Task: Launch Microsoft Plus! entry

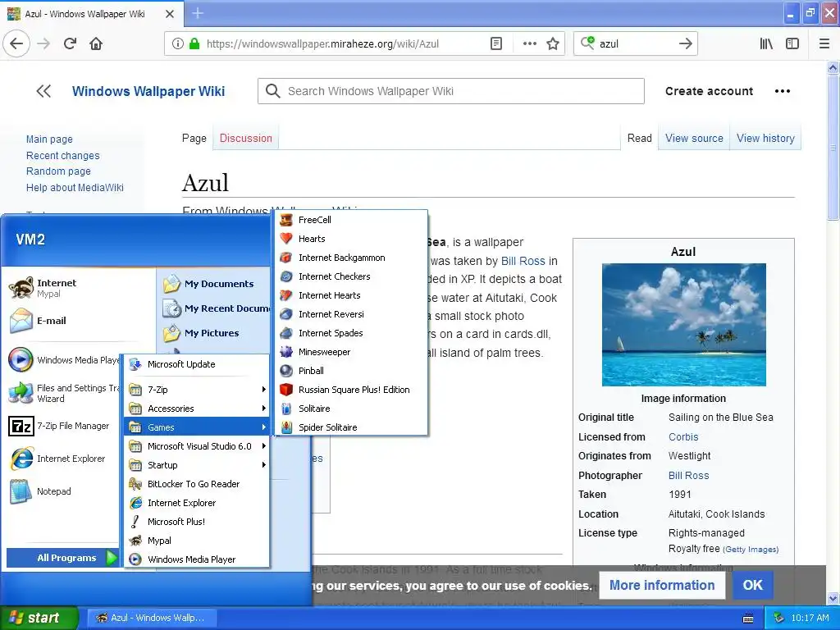Action: point(197,521)
